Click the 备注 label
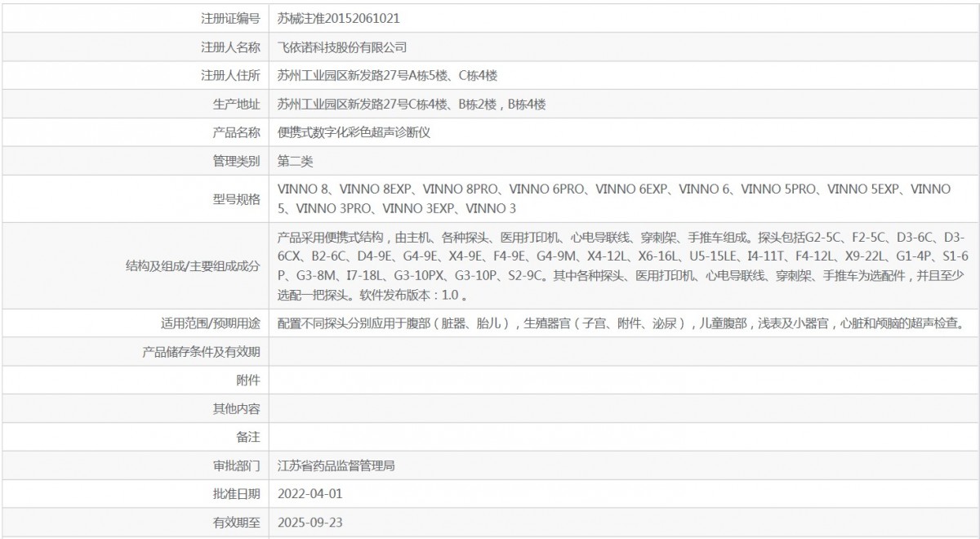This screenshot has height=539, width=980. [248, 437]
